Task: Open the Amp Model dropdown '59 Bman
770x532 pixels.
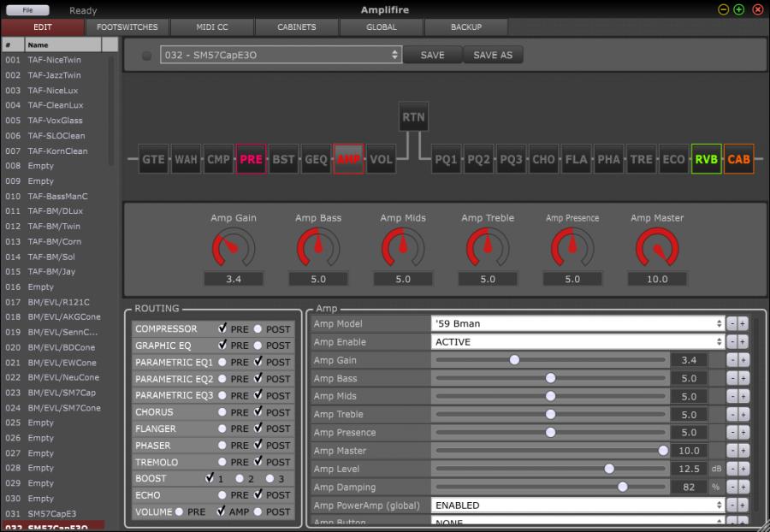Action: 577,324
